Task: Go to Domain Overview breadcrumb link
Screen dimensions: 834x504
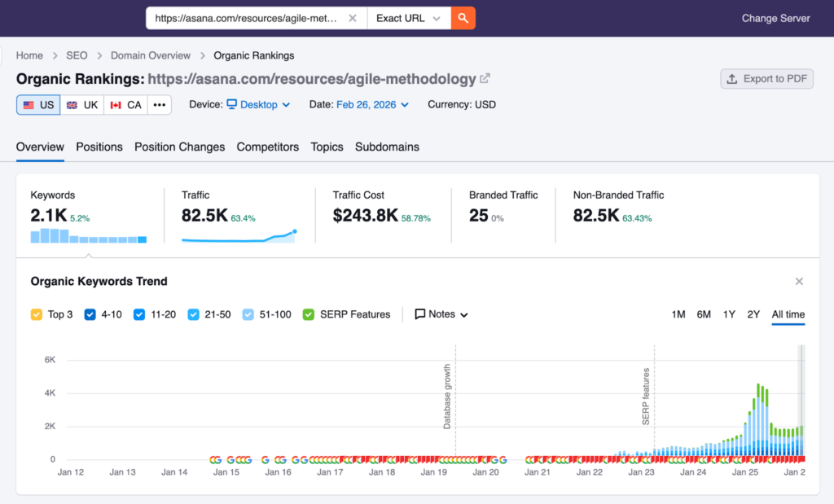Action: click(151, 55)
